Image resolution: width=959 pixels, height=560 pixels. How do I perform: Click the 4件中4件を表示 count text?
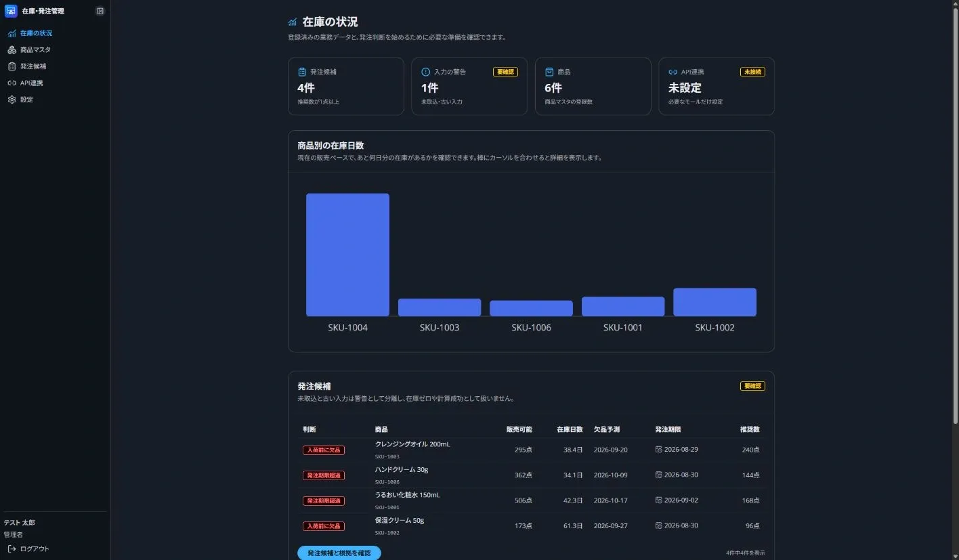(x=746, y=553)
